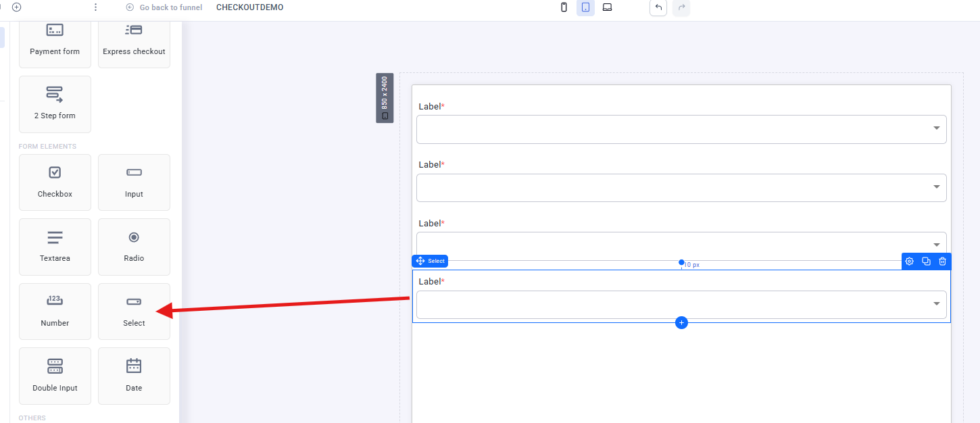Open the selected Select element's dropdown
The image size is (980, 423).
pos(681,305)
